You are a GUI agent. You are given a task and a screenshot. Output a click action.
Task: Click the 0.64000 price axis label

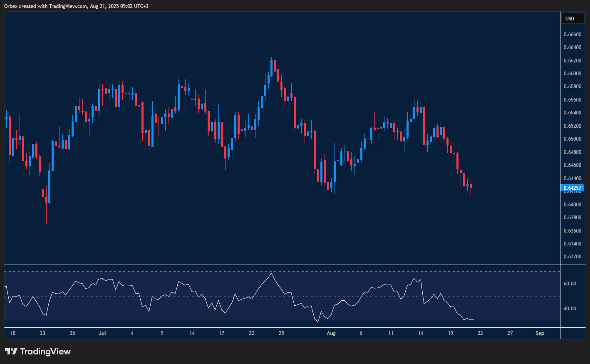click(572, 205)
